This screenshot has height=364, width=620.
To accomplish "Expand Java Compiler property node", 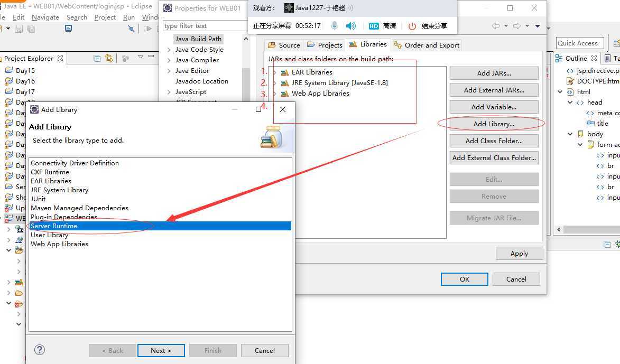I will (x=169, y=60).
